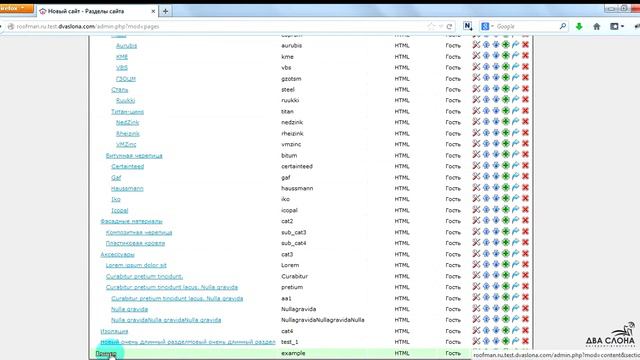The image size is (640, 360).
Task: Bookmark this page with the star icon
Action: [431, 27]
